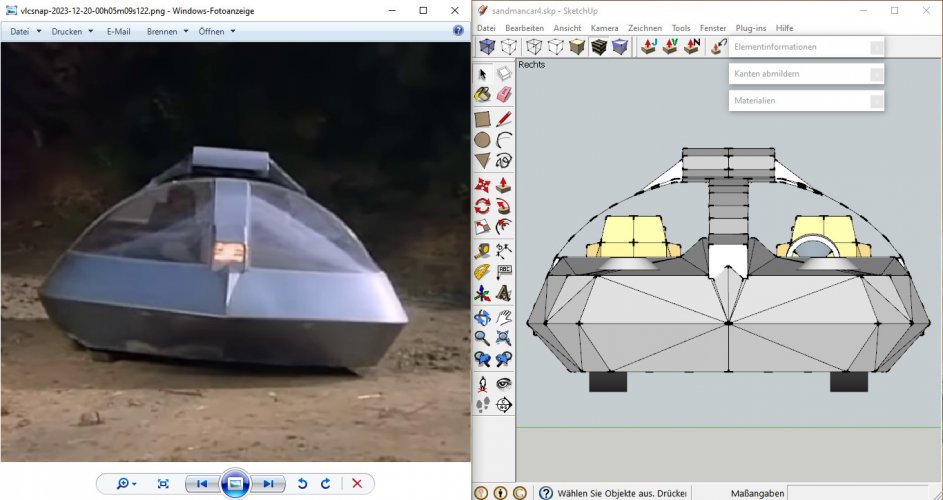Pick the red Line pencil tool
This screenshot has width=943, height=500.
pos(503,119)
